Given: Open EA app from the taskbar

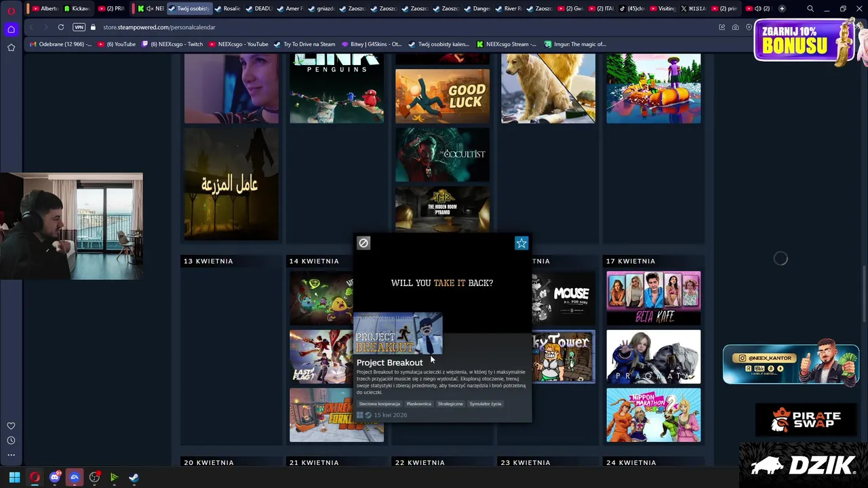Looking at the screenshot, I should 75,477.
